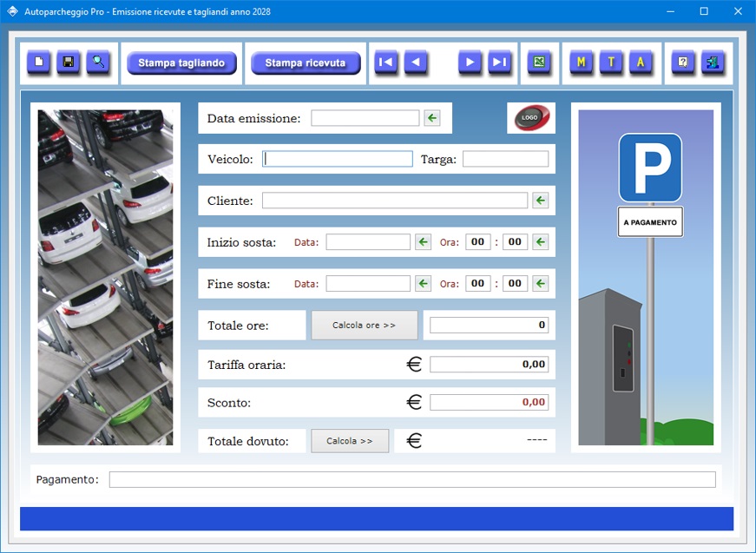Click the Targa input field
756x553 pixels.
point(505,159)
